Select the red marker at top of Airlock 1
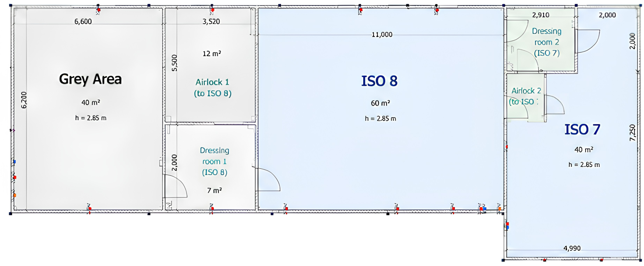The width and height of the screenshot is (644, 266). coord(213,10)
